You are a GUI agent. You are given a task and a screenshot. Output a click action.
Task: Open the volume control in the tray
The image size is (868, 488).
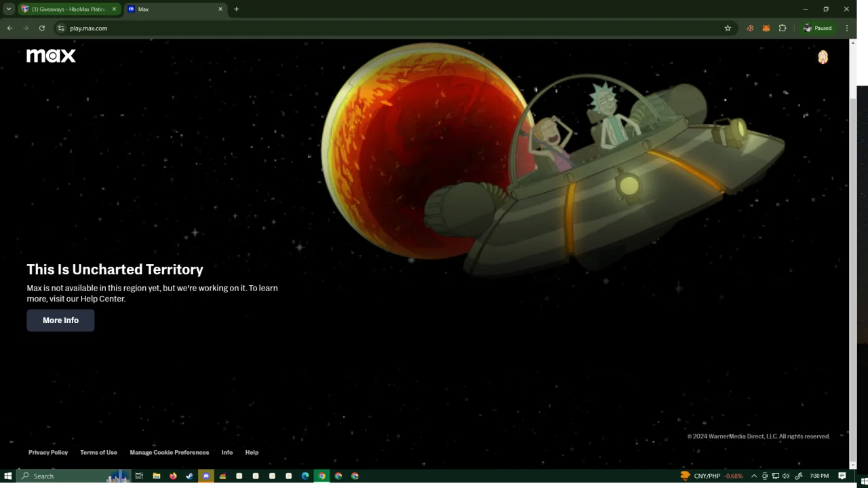coord(786,476)
